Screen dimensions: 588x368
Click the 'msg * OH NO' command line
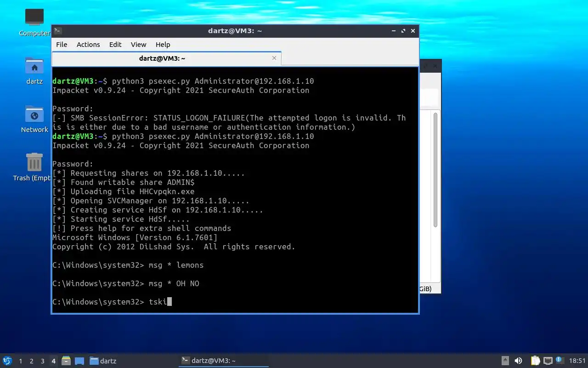coord(126,284)
